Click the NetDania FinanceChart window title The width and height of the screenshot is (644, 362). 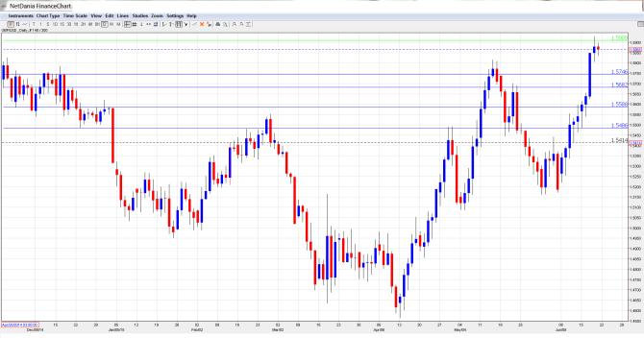click(40, 6)
